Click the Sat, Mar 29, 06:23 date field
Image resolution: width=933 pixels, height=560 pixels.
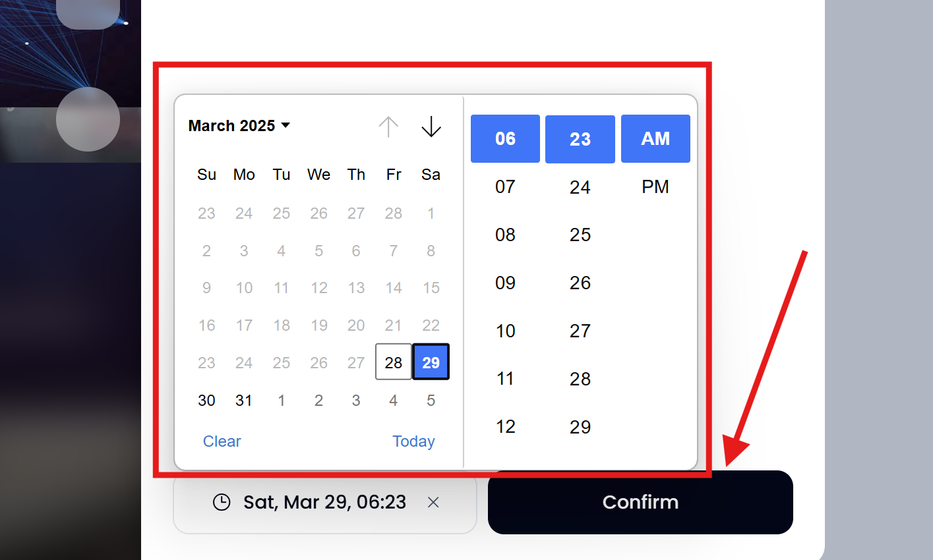click(x=324, y=502)
